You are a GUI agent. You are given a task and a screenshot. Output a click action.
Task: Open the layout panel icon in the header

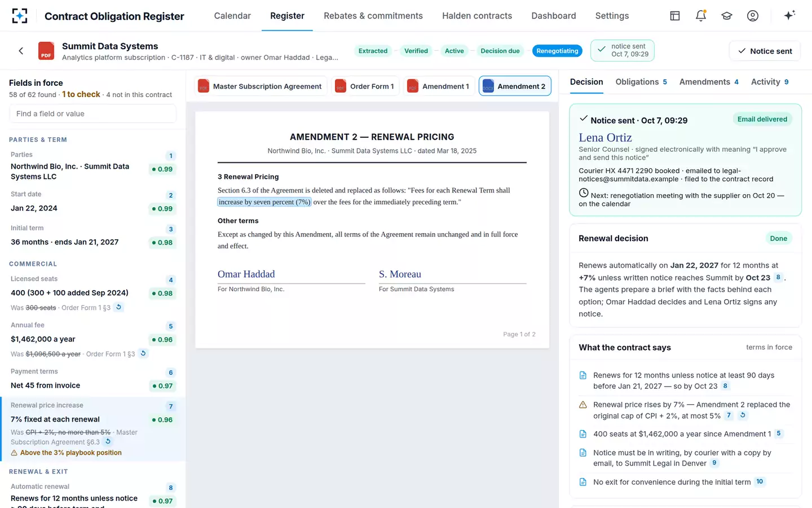[x=675, y=16]
